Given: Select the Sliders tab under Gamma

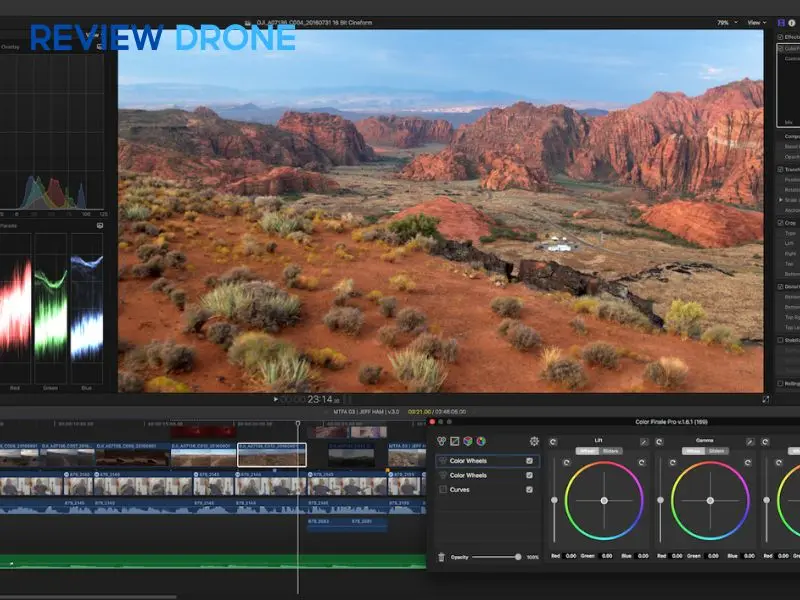Looking at the screenshot, I should click(716, 451).
